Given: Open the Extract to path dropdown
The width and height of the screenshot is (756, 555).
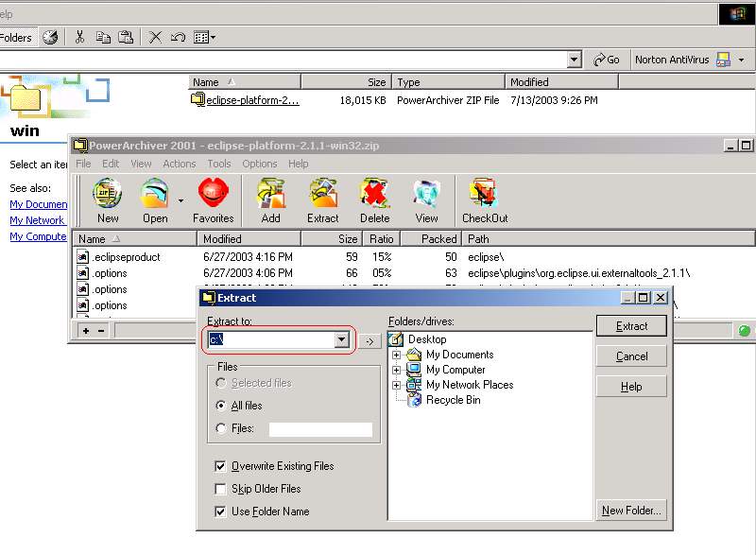Looking at the screenshot, I should tap(341, 339).
